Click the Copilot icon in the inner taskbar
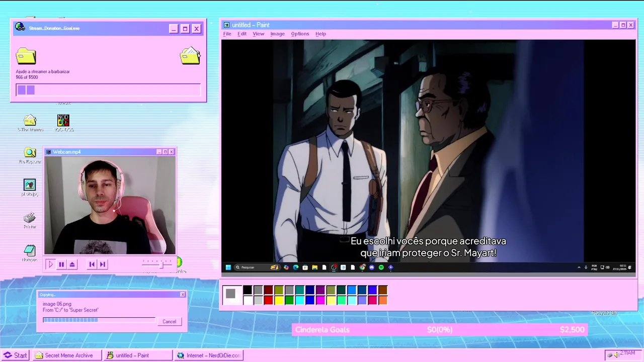 tap(286, 267)
